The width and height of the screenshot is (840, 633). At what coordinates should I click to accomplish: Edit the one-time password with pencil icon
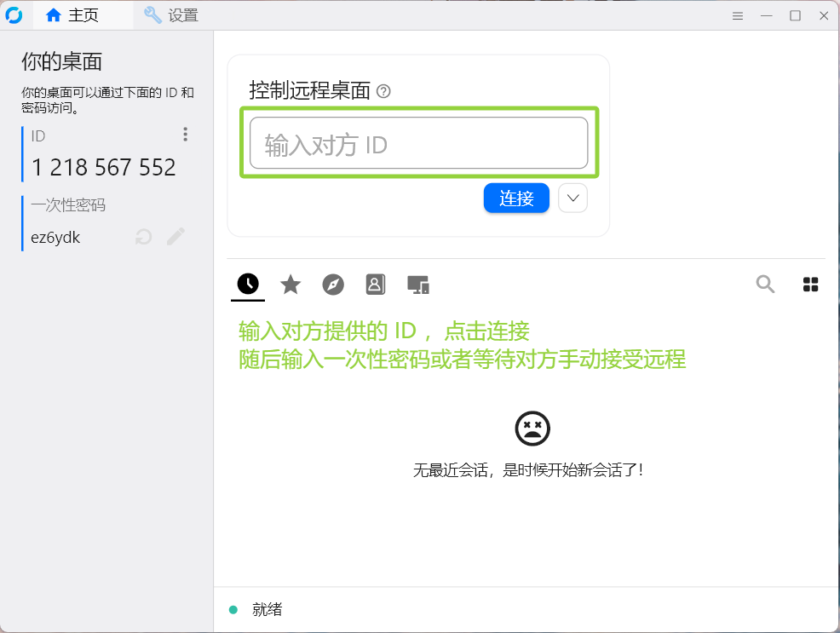[175, 237]
